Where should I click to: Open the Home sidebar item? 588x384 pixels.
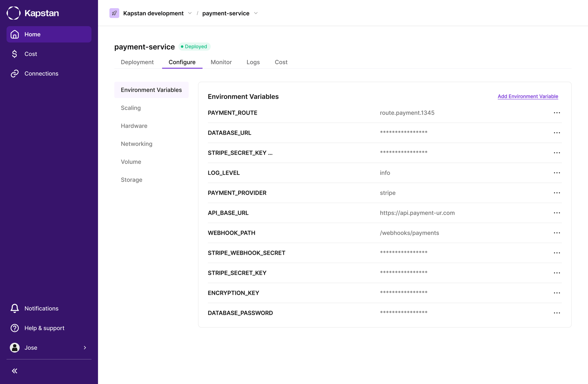point(49,34)
